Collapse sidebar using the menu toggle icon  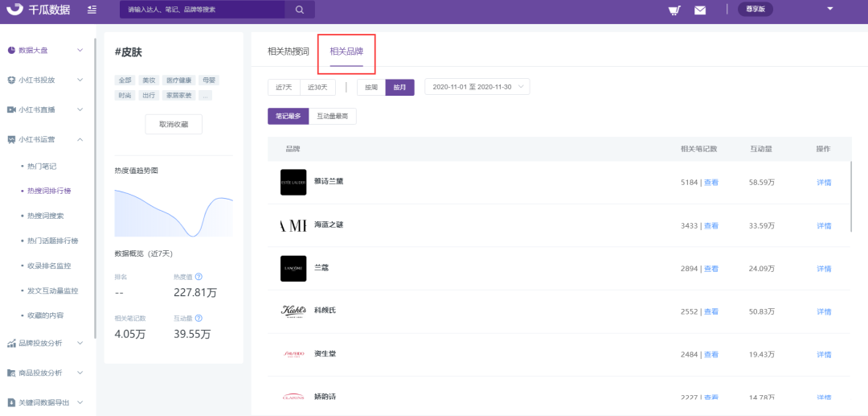(92, 10)
